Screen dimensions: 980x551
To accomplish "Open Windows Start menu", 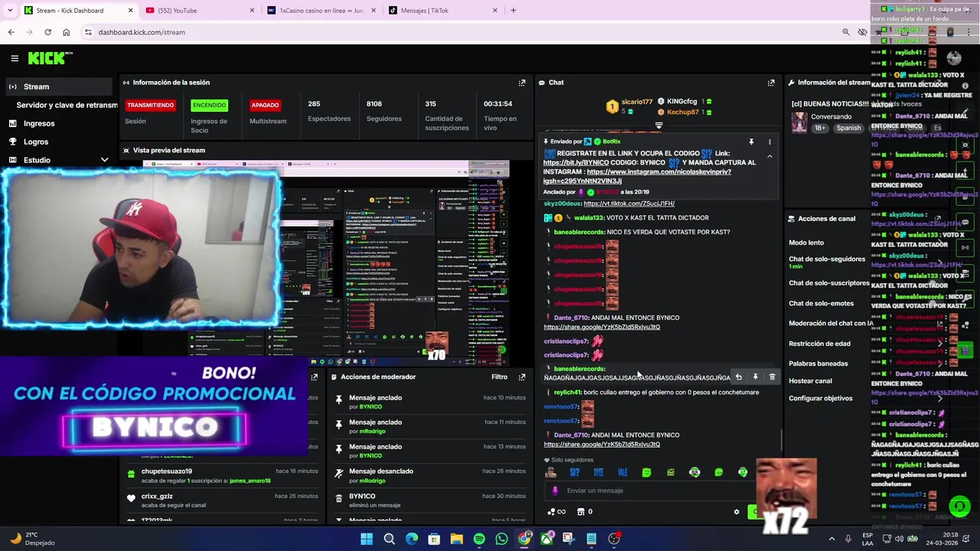I will [367, 539].
